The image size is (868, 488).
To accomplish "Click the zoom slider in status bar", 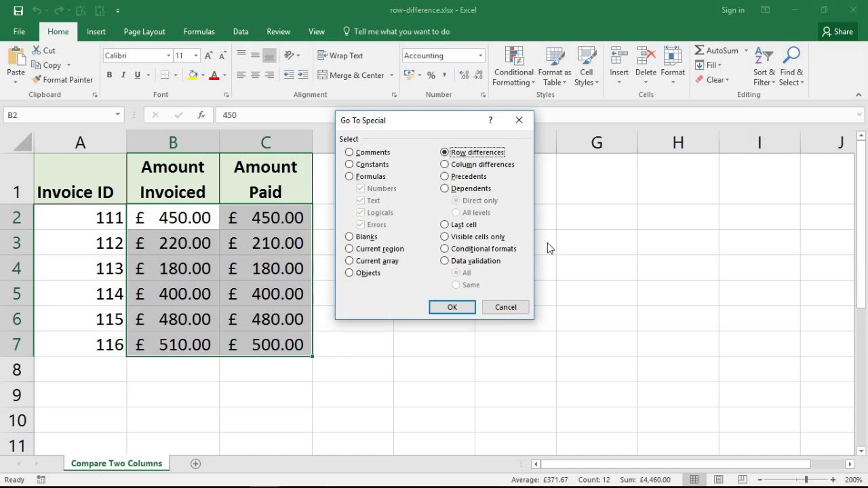I will (x=806, y=480).
